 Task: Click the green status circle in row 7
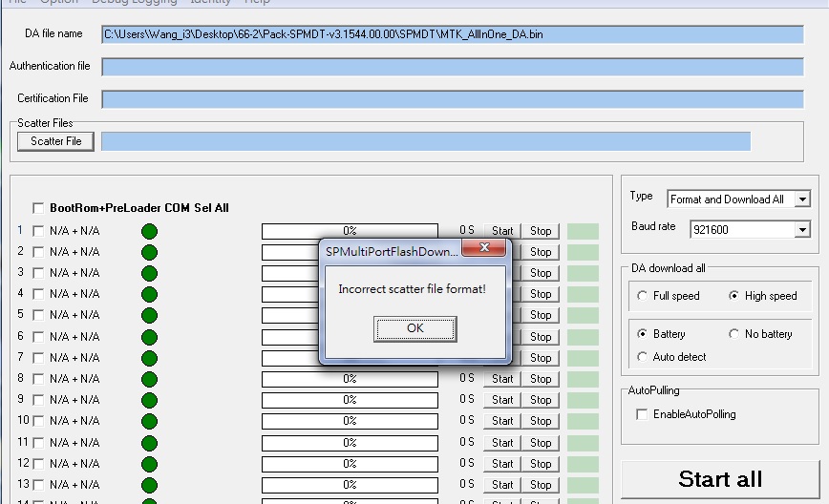pos(149,358)
